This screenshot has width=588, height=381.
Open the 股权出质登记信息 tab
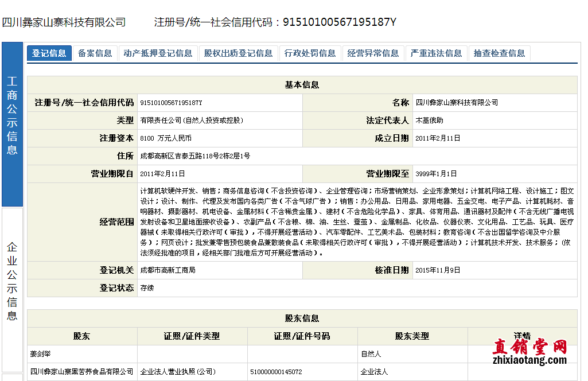pos(238,53)
